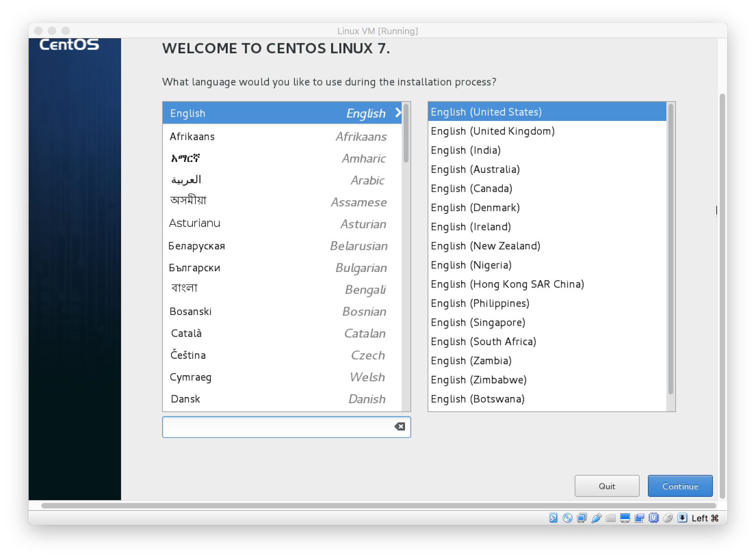The width and height of the screenshot is (756, 559).
Task: Select English (United States) locale
Action: 547,111
